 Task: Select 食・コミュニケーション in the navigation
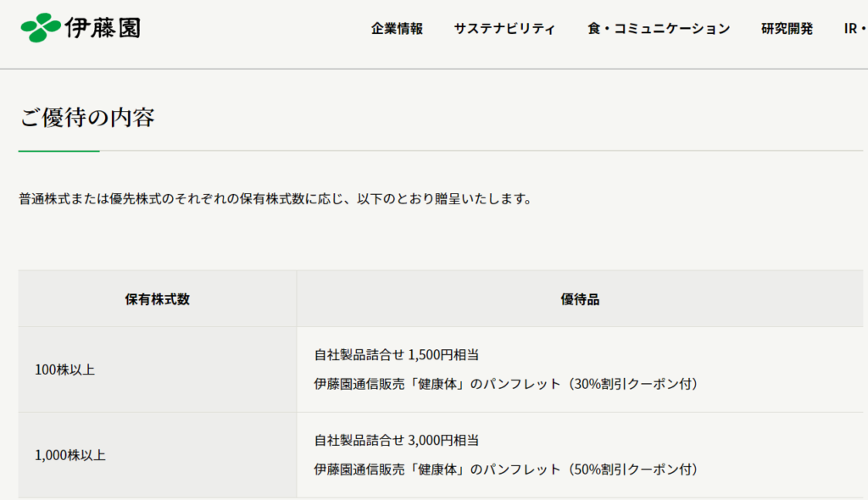click(659, 29)
